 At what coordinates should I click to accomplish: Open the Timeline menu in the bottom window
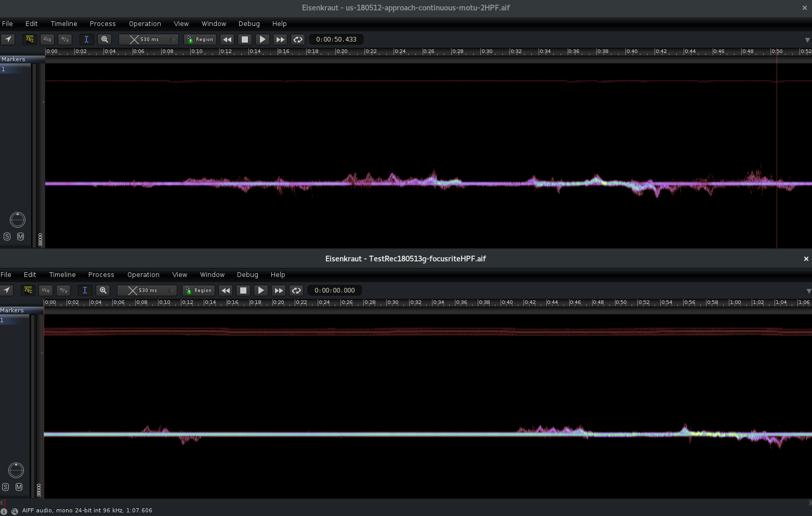pyautogui.click(x=62, y=275)
